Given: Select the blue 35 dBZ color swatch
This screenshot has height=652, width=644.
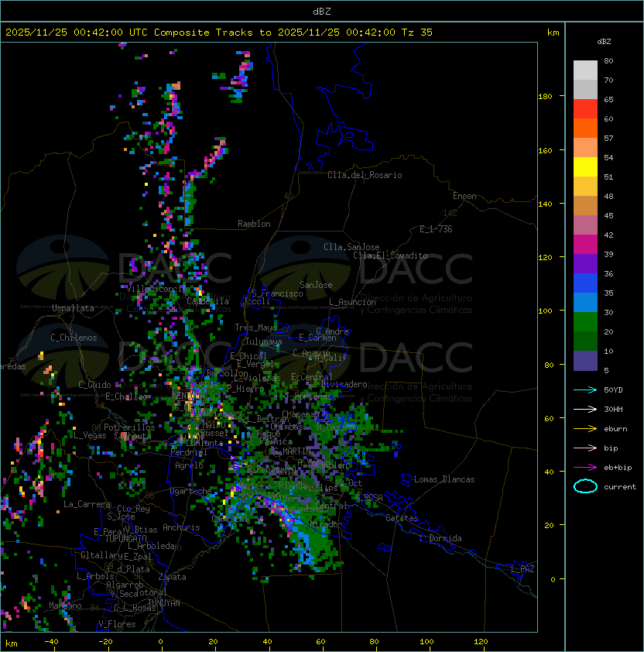Looking at the screenshot, I should coord(585,283).
